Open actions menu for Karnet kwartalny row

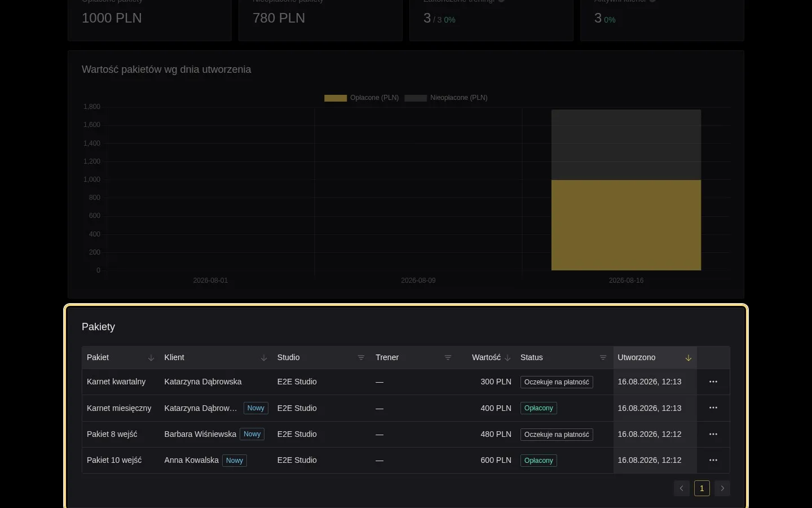pyautogui.click(x=713, y=382)
